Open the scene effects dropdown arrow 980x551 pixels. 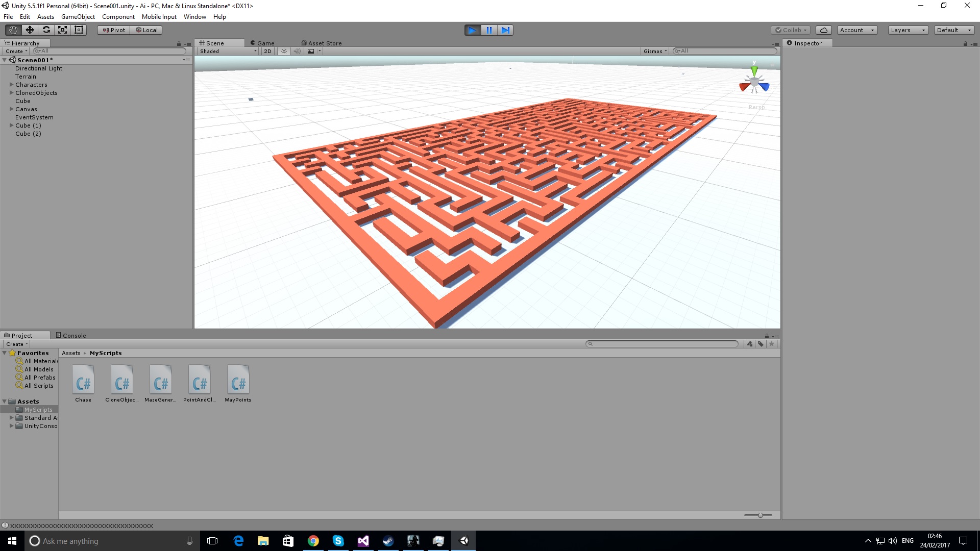pyautogui.click(x=320, y=51)
